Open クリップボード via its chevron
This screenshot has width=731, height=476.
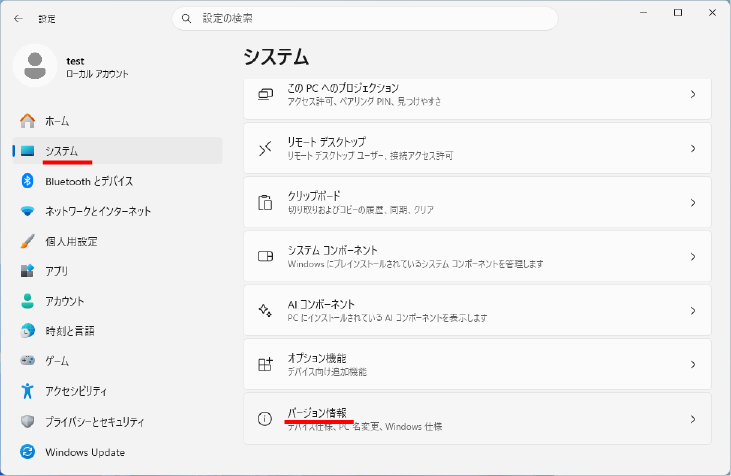(x=693, y=203)
